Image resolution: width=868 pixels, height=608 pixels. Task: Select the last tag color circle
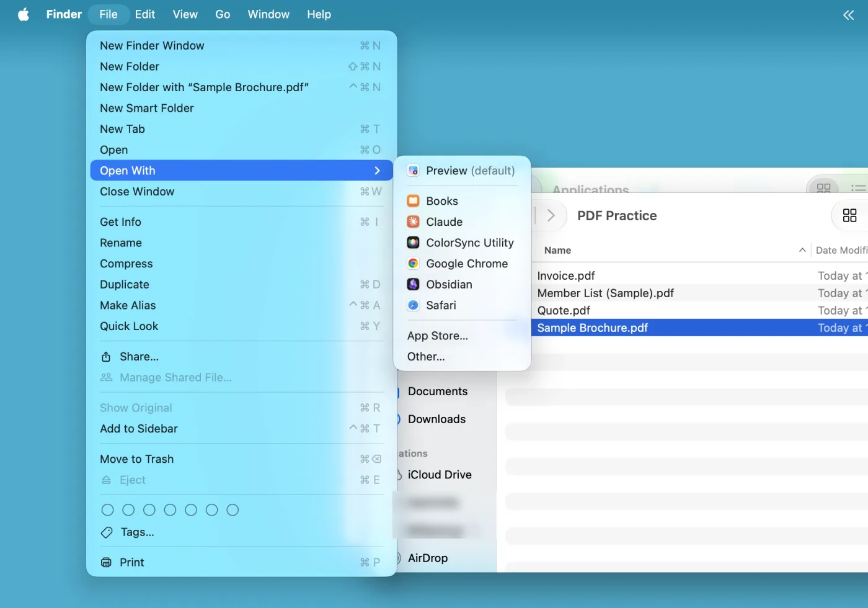click(x=232, y=510)
